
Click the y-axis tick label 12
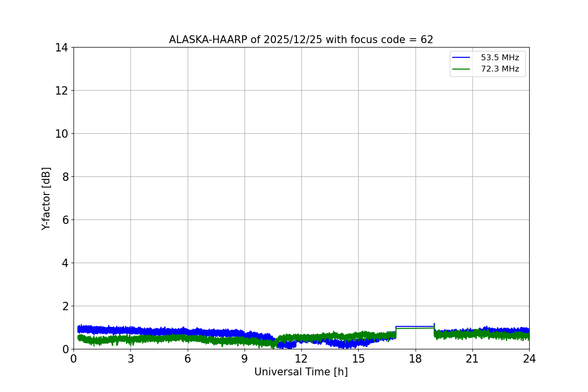(x=61, y=91)
